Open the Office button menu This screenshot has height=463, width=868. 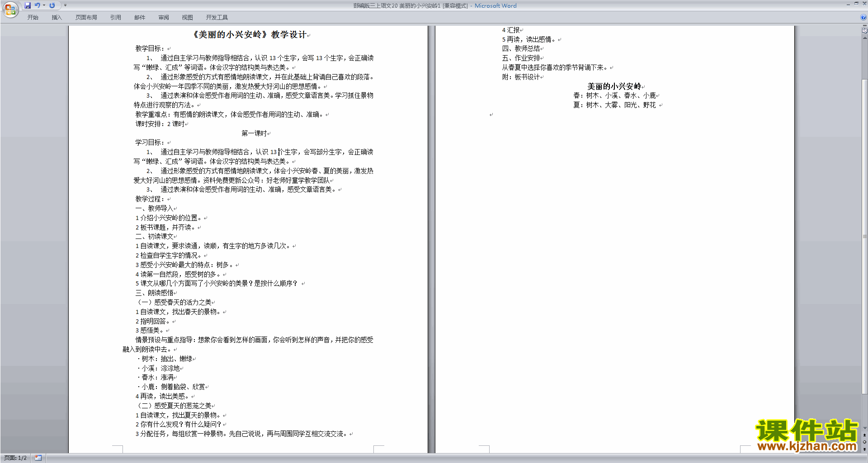(x=10, y=9)
